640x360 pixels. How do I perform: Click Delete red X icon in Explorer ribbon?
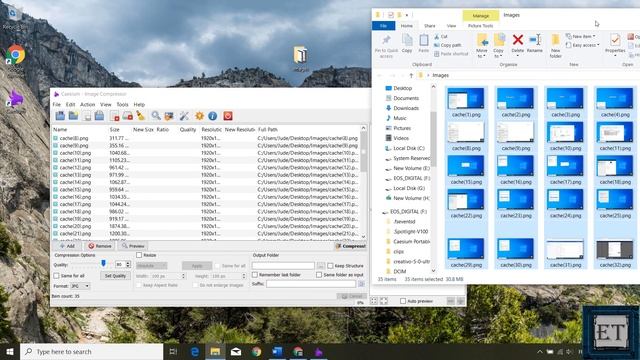(518, 40)
